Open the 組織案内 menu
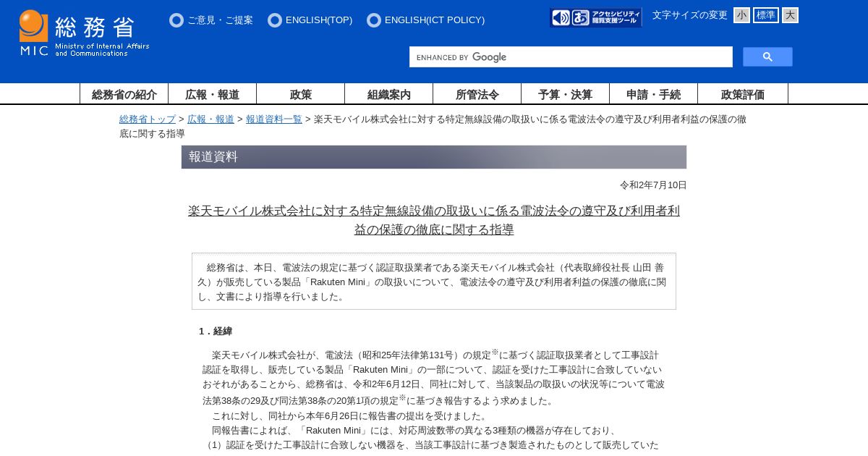The width and height of the screenshot is (868, 456). (x=389, y=94)
